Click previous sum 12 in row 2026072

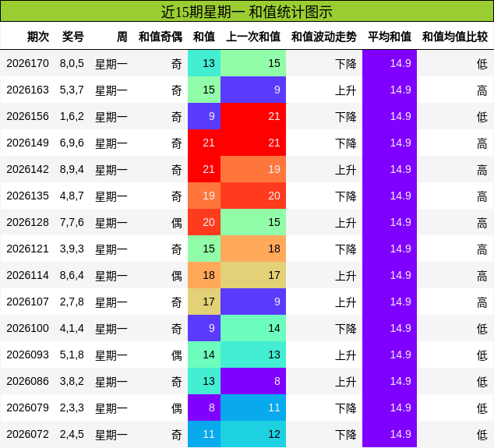253,434
